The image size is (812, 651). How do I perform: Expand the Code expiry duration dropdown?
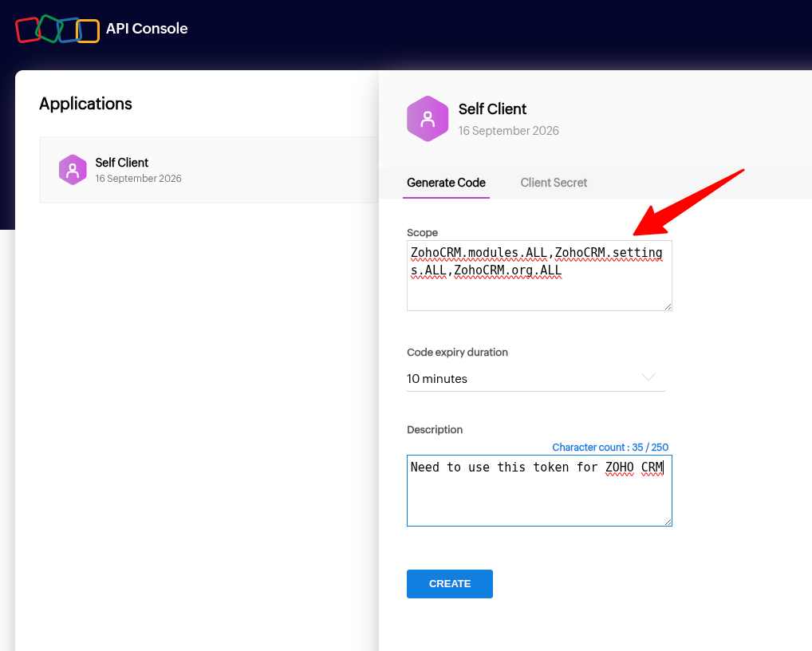pyautogui.click(x=535, y=379)
